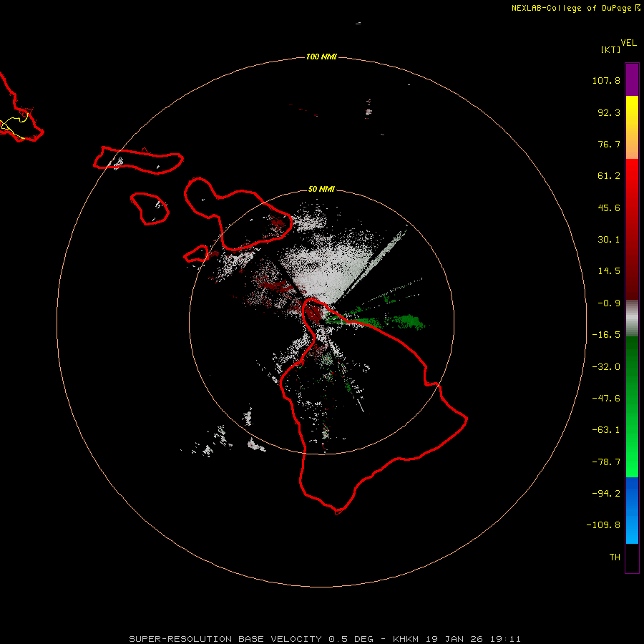Image resolution: width=644 pixels, height=644 pixels.
Task: Click the -47.6 legend value
Action: pos(606,399)
